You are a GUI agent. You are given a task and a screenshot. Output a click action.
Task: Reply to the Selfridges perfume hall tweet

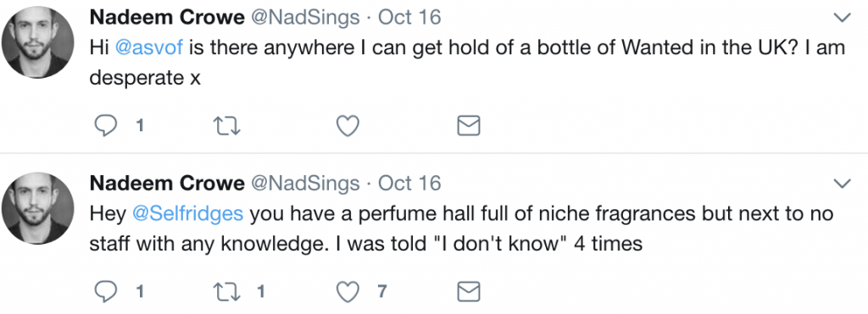(105, 291)
